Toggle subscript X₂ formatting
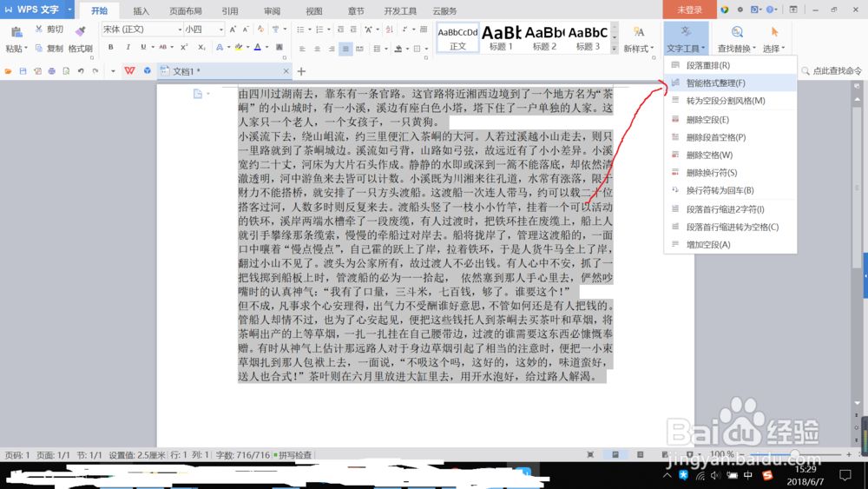The width and height of the screenshot is (868, 489). [202, 48]
